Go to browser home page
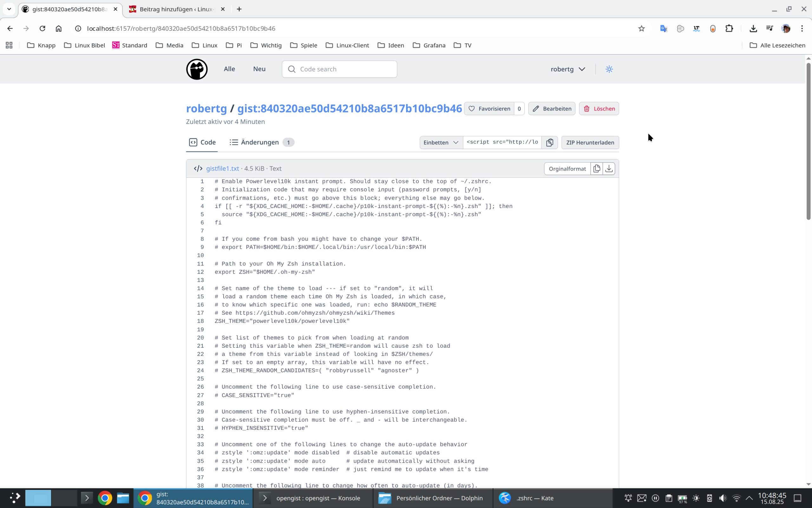Image resolution: width=812 pixels, height=508 pixels. (59, 29)
